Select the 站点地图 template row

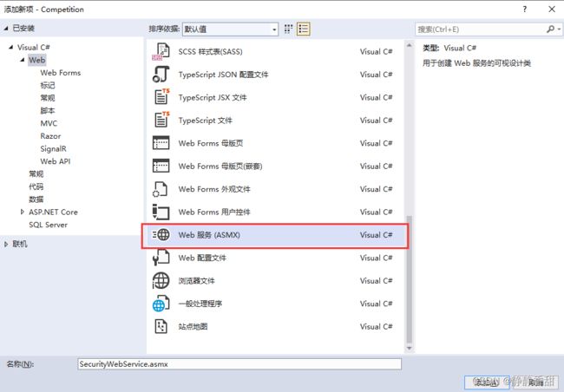275,327
